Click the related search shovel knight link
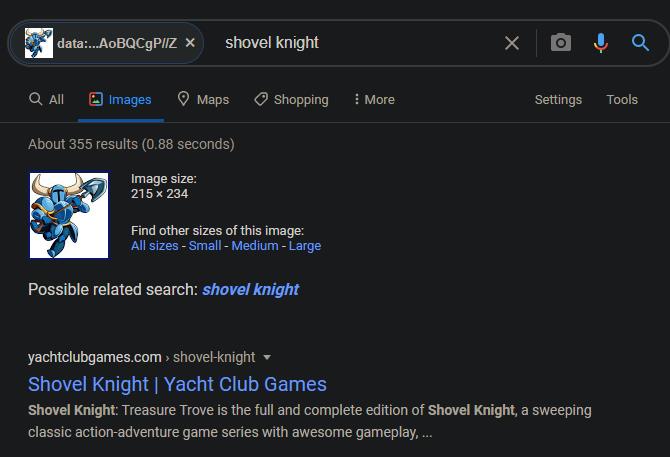Viewport: 670px width, 457px height. click(250, 290)
